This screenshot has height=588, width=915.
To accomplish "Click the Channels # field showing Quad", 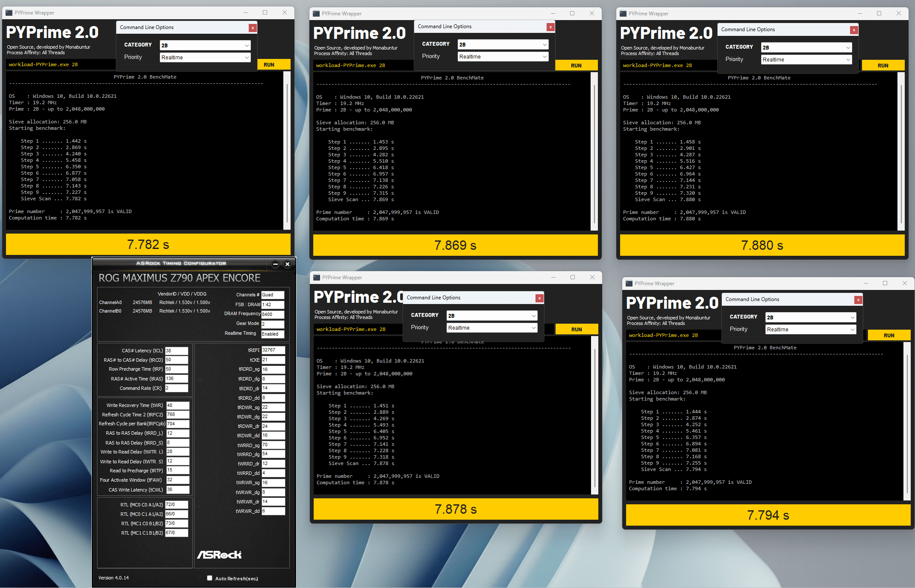I will 273,295.
